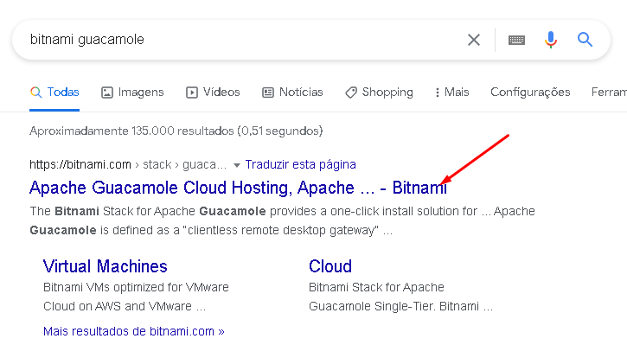This screenshot has width=627, height=364.
Task: Open the Shopping tab
Action: click(x=379, y=93)
